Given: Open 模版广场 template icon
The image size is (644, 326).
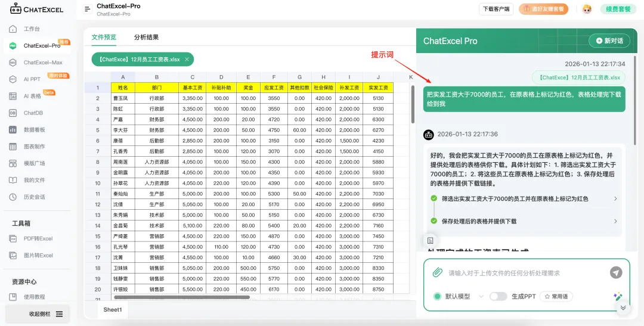Looking at the screenshot, I should pos(13,163).
